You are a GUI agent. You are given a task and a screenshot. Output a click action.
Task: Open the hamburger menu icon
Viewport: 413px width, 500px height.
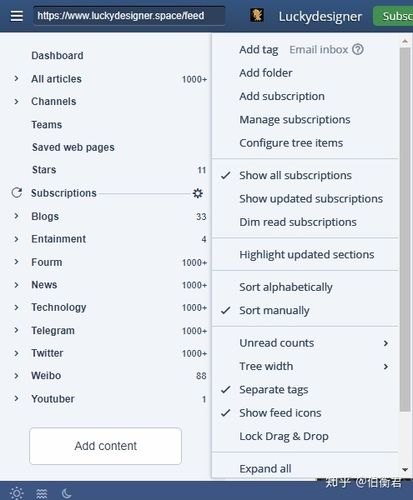(16, 16)
